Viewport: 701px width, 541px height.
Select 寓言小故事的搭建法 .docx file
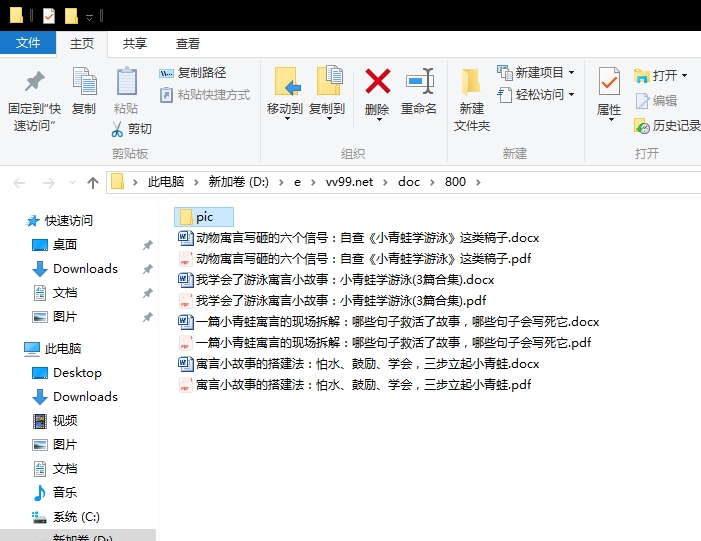[359, 363]
